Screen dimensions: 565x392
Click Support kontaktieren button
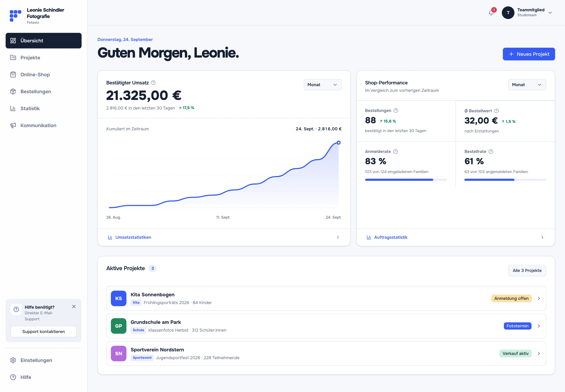point(43,332)
